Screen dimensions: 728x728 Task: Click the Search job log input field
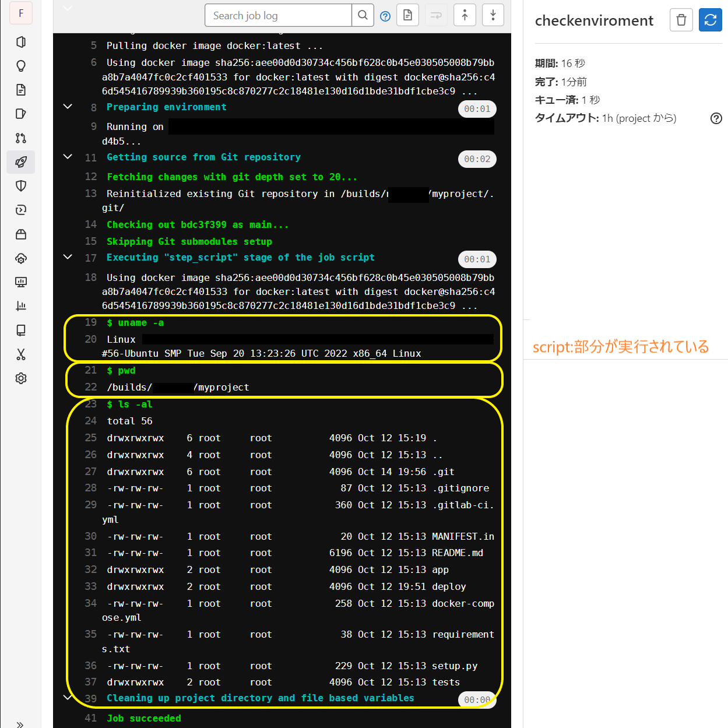278,16
